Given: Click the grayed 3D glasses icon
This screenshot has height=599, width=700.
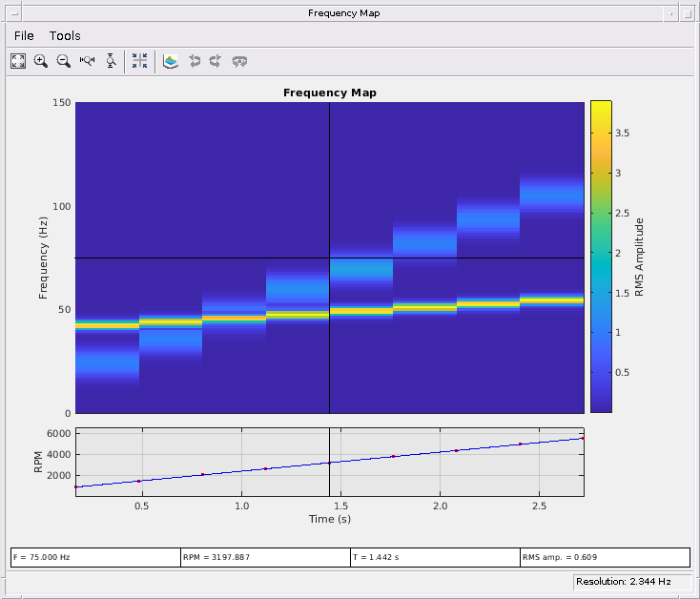Looking at the screenshot, I should tap(240, 61).
